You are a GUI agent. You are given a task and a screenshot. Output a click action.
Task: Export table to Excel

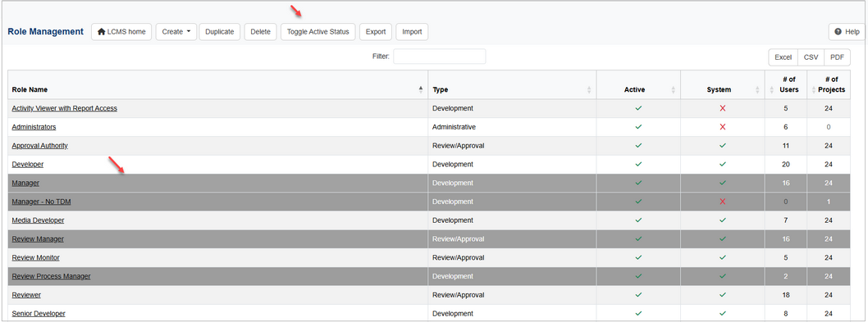(783, 57)
